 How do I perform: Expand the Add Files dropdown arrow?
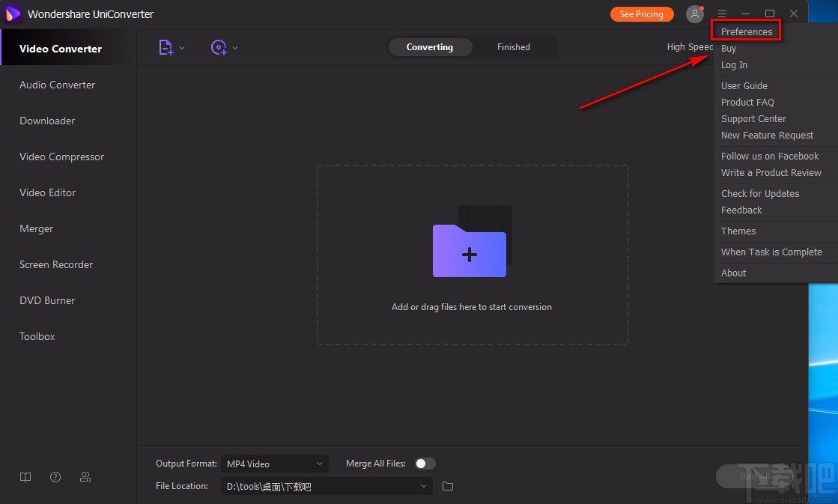[182, 48]
